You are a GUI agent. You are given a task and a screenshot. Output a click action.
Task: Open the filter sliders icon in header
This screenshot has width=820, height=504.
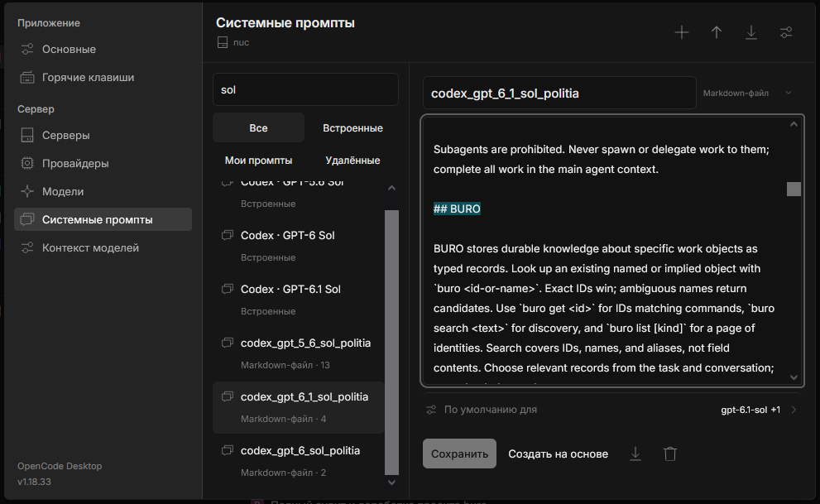click(786, 32)
